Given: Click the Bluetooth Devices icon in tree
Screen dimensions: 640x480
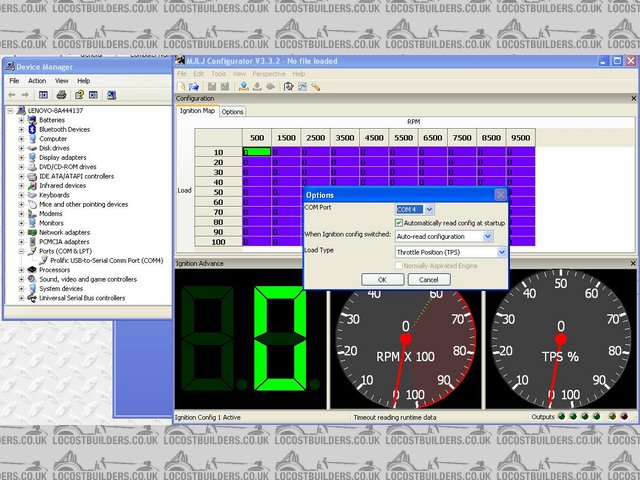Looking at the screenshot, I should pyautogui.click(x=32, y=129).
